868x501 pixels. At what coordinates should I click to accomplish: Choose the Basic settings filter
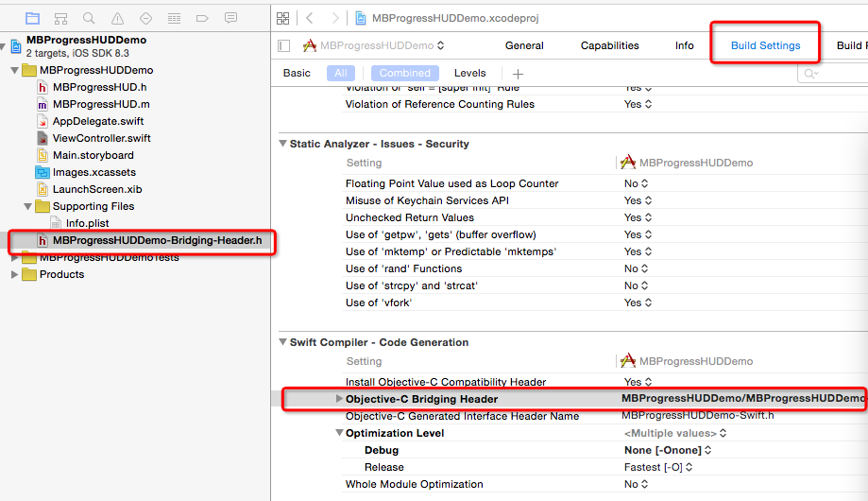click(x=297, y=73)
